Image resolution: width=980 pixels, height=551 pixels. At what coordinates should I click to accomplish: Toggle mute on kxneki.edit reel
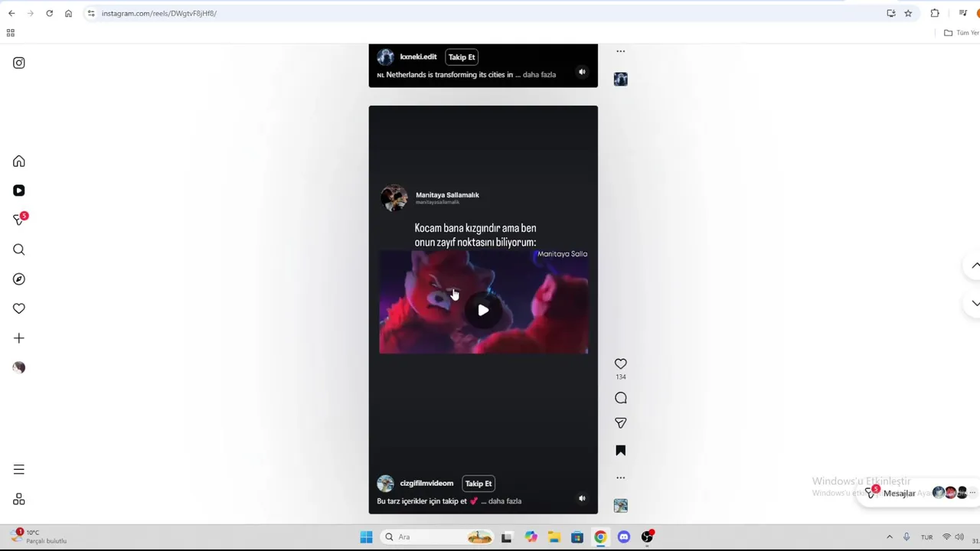tap(582, 72)
